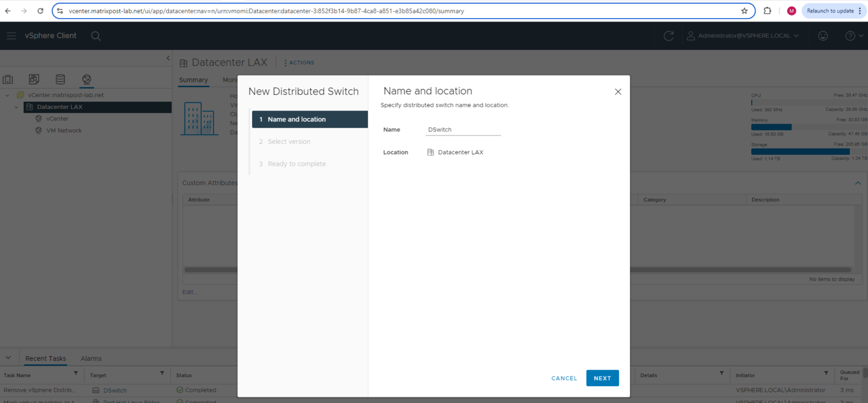868x403 pixels.
Task: Collapse the Datacenter LAX tree node
Action: [16, 107]
